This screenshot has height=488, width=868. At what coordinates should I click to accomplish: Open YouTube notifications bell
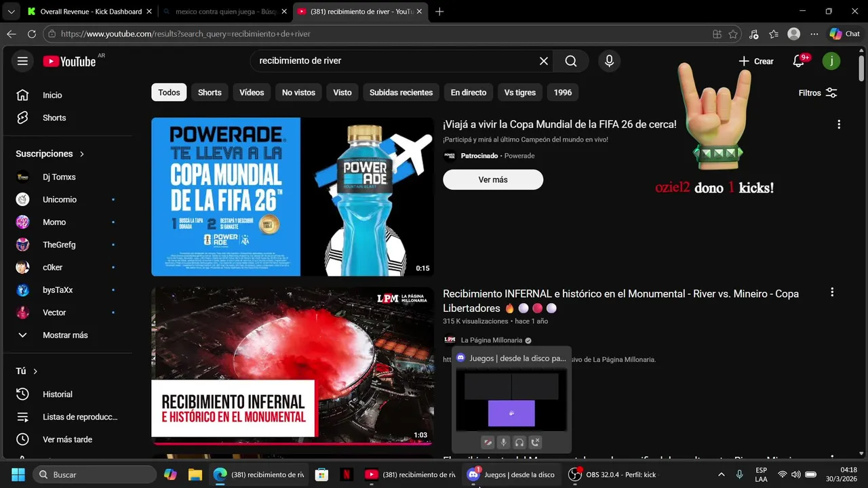[x=799, y=61]
